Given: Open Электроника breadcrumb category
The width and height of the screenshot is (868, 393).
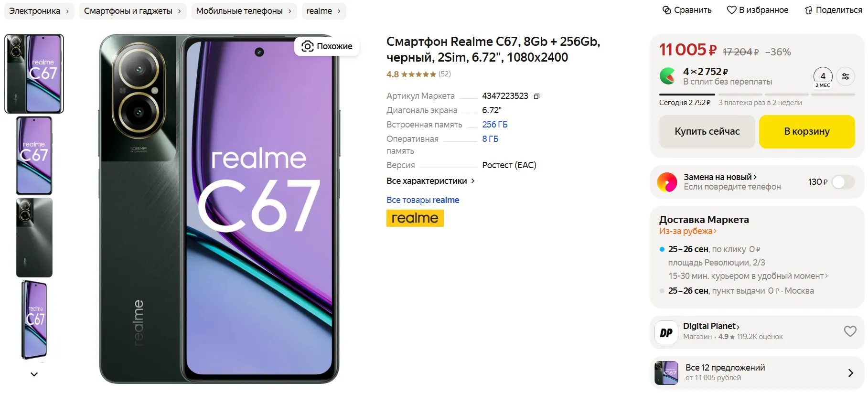Looking at the screenshot, I should coord(39,11).
